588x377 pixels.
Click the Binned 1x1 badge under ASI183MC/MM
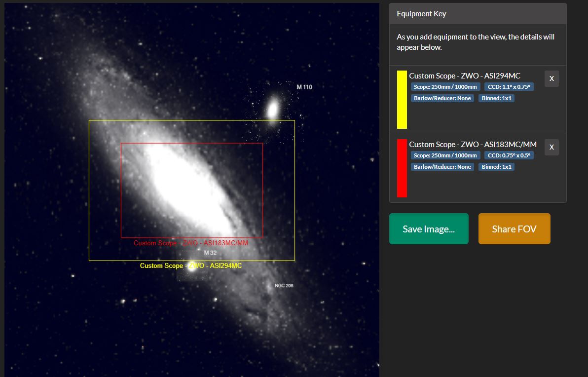[x=496, y=167]
